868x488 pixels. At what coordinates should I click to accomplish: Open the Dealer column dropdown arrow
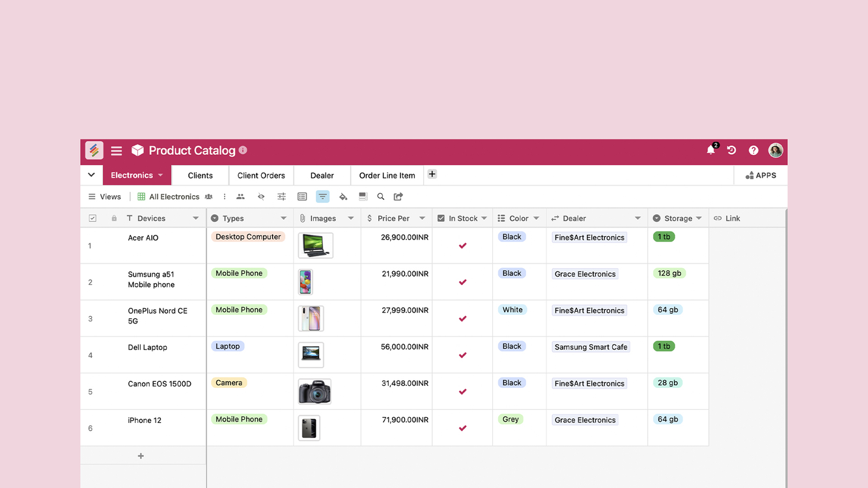pos(637,219)
